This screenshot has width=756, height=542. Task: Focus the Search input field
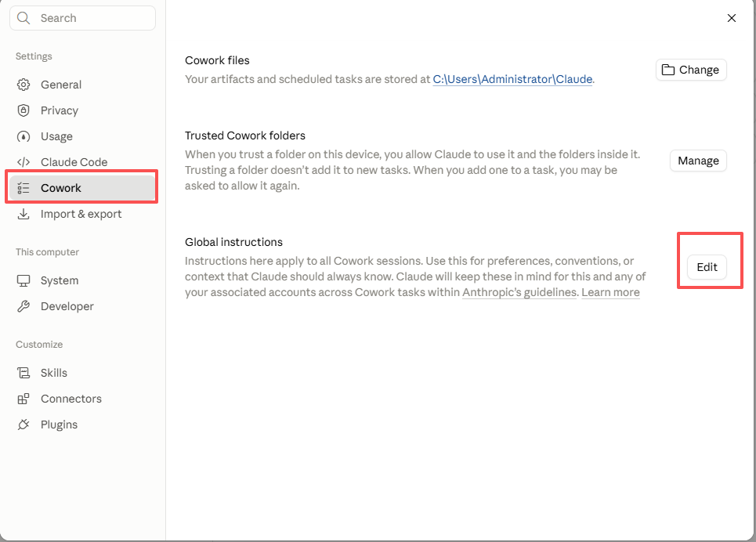pyautogui.click(x=82, y=18)
